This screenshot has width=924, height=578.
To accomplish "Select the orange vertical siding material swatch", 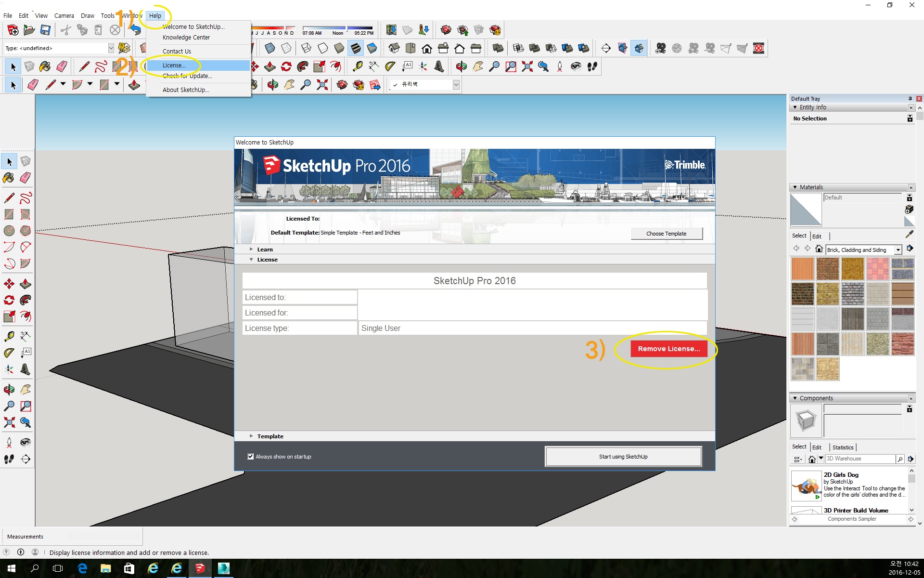I will [803, 269].
